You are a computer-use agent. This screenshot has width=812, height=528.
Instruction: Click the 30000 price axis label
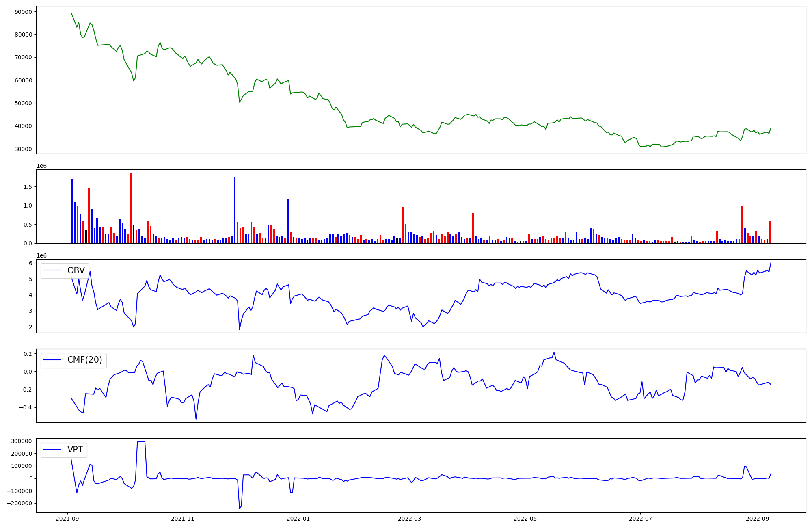[24, 149]
